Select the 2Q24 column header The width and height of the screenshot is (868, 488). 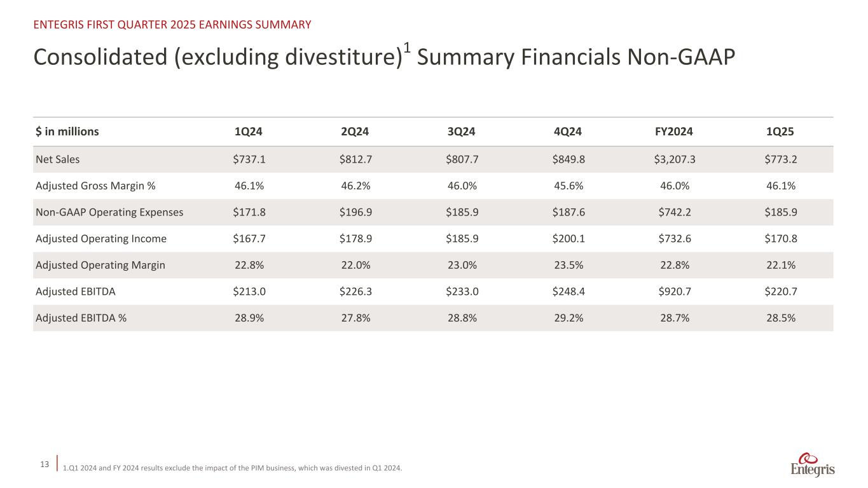[x=355, y=132]
